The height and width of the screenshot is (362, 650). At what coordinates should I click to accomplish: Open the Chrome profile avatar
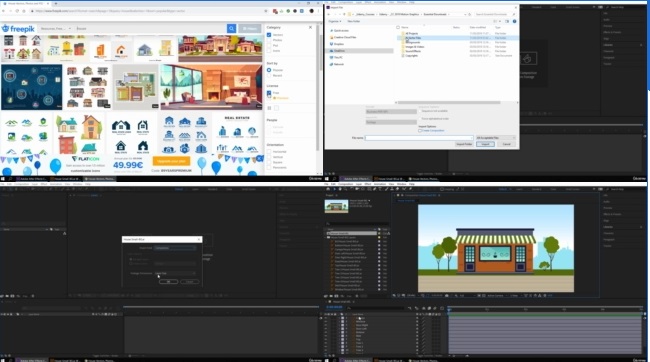click(x=311, y=11)
